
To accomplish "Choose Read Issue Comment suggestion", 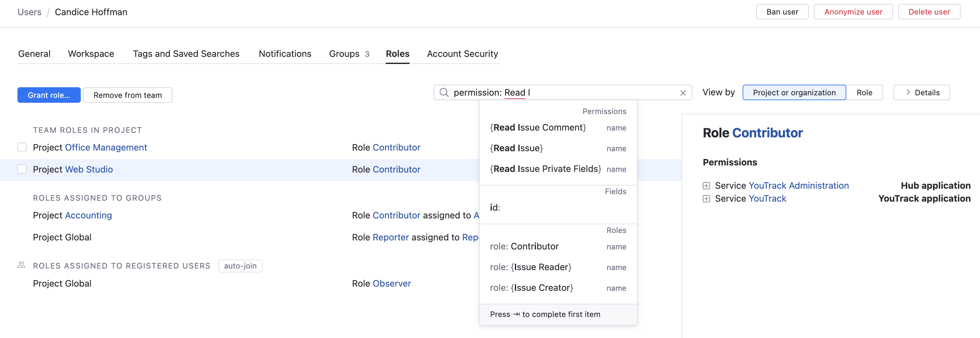I will pos(537,128).
